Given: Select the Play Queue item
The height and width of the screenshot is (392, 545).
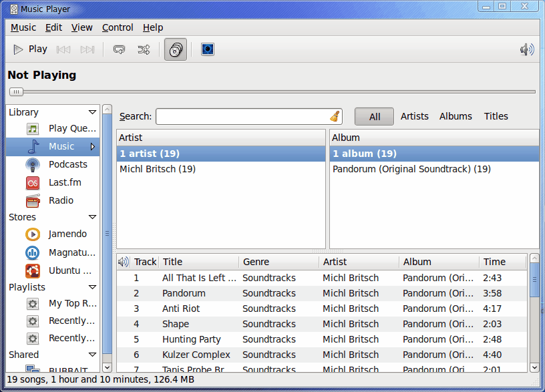Looking at the screenshot, I should [71, 128].
